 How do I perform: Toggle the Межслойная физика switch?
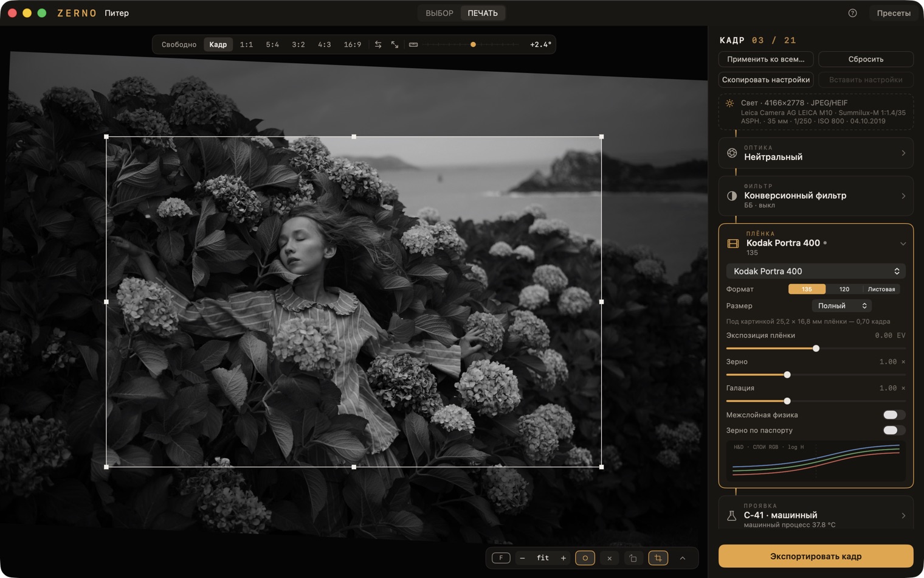(894, 415)
